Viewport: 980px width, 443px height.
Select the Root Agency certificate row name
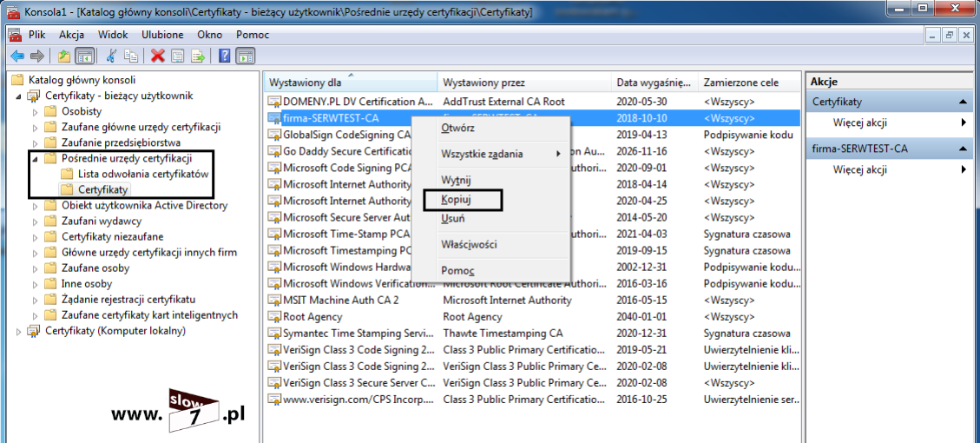[x=312, y=316]
